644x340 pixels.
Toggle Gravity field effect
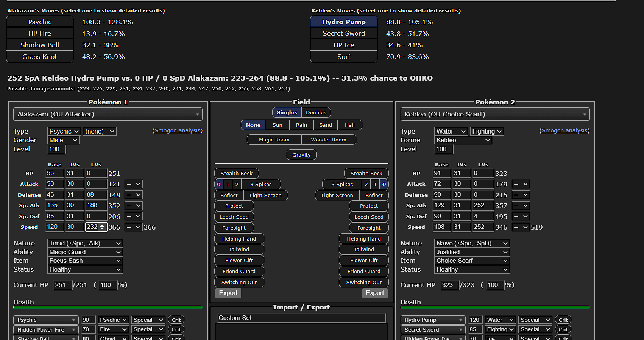(301, 155)
